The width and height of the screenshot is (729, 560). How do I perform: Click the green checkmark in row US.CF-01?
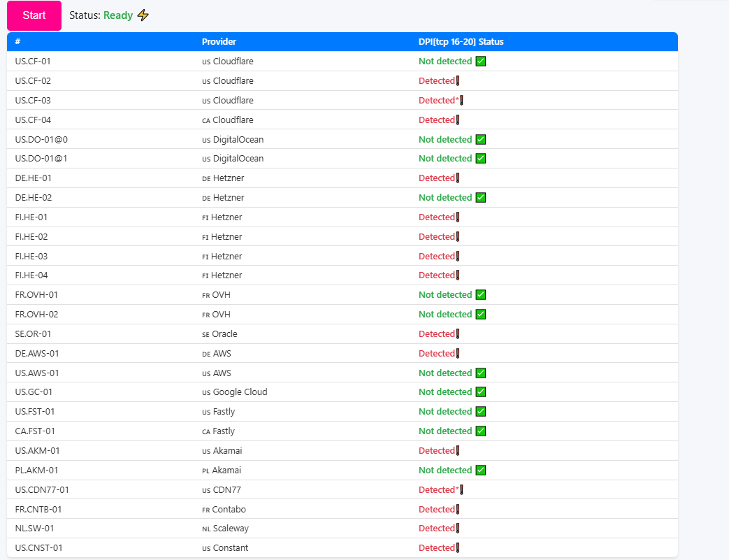point(481,62)
